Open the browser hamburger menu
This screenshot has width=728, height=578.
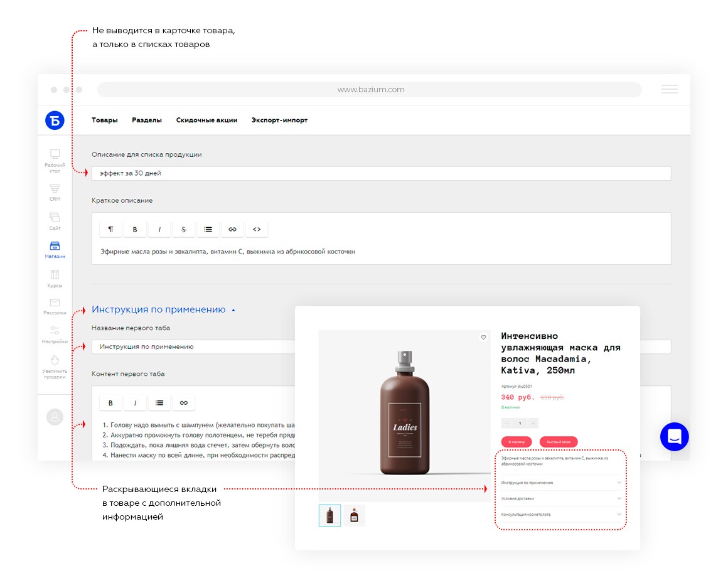670,89
